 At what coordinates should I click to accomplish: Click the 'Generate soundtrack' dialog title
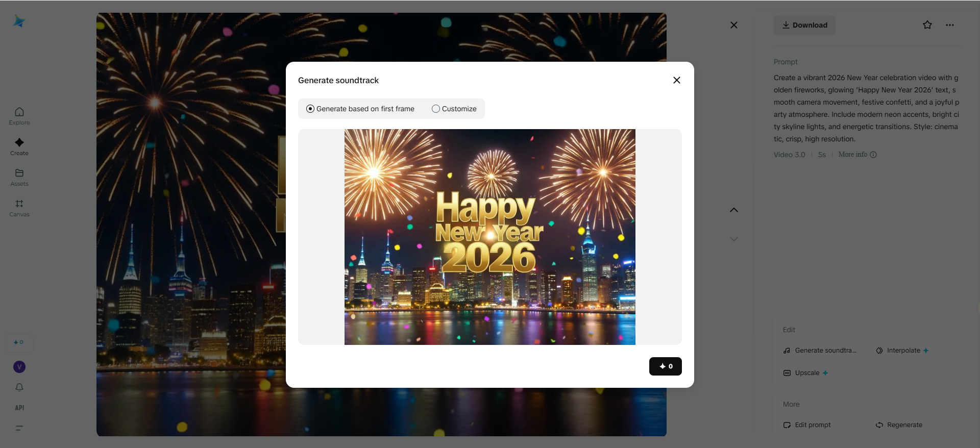click(338, 80)
